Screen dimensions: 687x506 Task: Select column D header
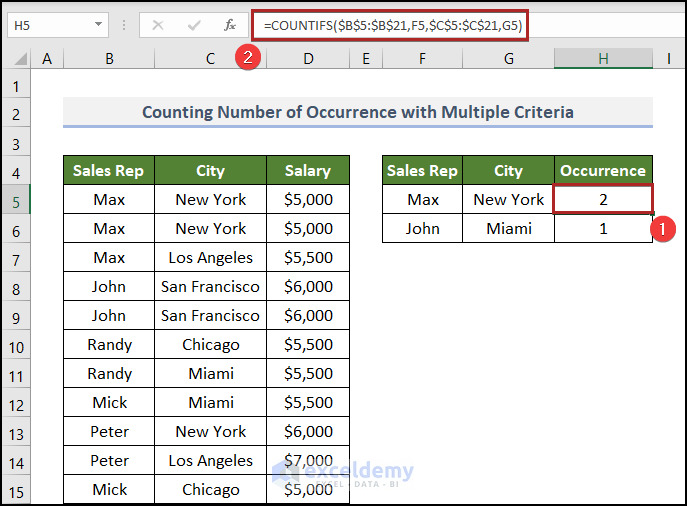(308, 60)
